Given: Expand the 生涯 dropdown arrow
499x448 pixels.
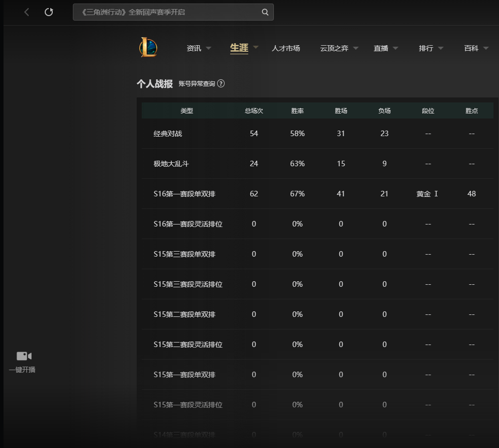Looking at the screenshot, I should pyautogui.click(x=256, y=47).
